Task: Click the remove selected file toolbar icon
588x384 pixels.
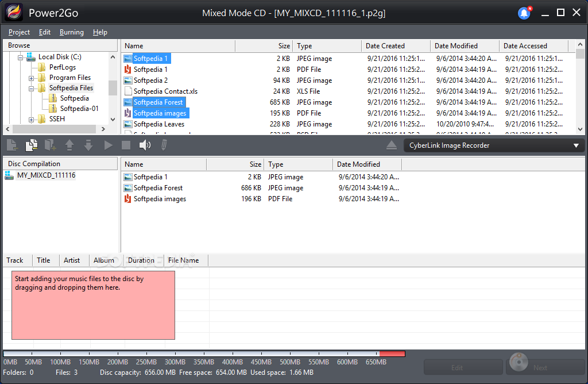Action: (x=12, y=145)
